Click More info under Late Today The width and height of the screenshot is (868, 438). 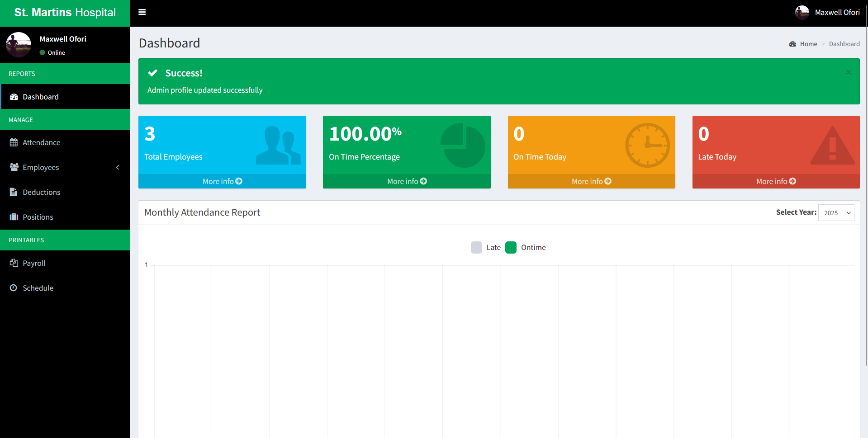(776, 181)
